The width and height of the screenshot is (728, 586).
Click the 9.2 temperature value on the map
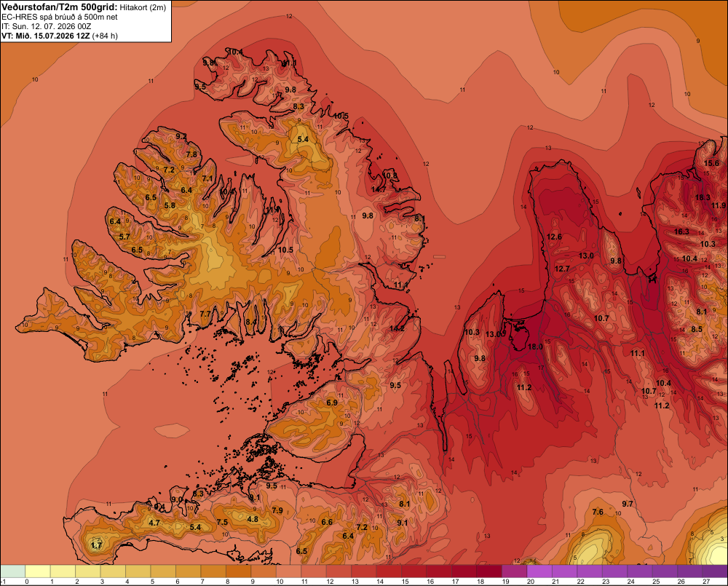point(181,136)
